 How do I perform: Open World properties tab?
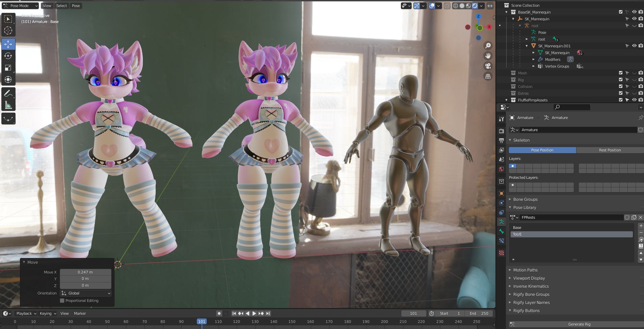(x=501, y=169)
